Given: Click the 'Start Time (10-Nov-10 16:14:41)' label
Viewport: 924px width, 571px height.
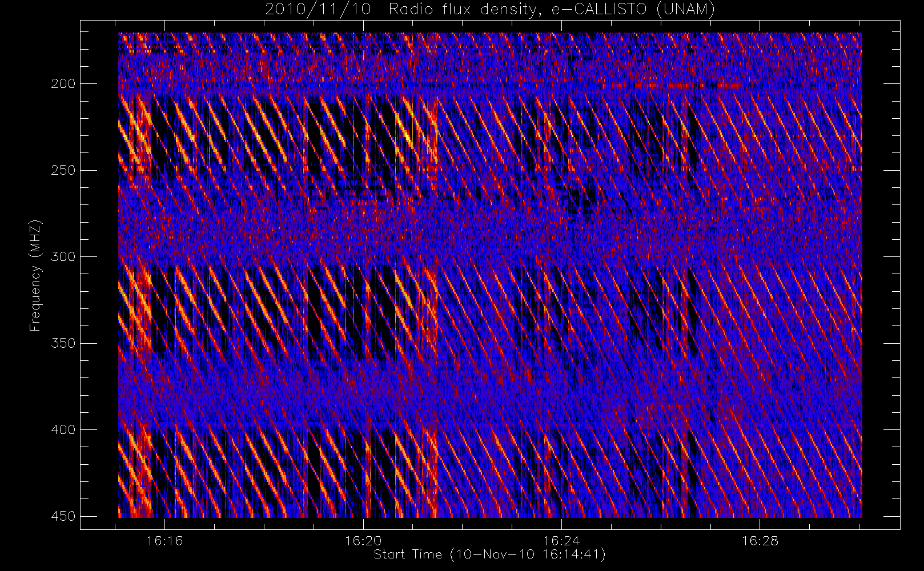Looking at the screenshot, I should 489,554.
